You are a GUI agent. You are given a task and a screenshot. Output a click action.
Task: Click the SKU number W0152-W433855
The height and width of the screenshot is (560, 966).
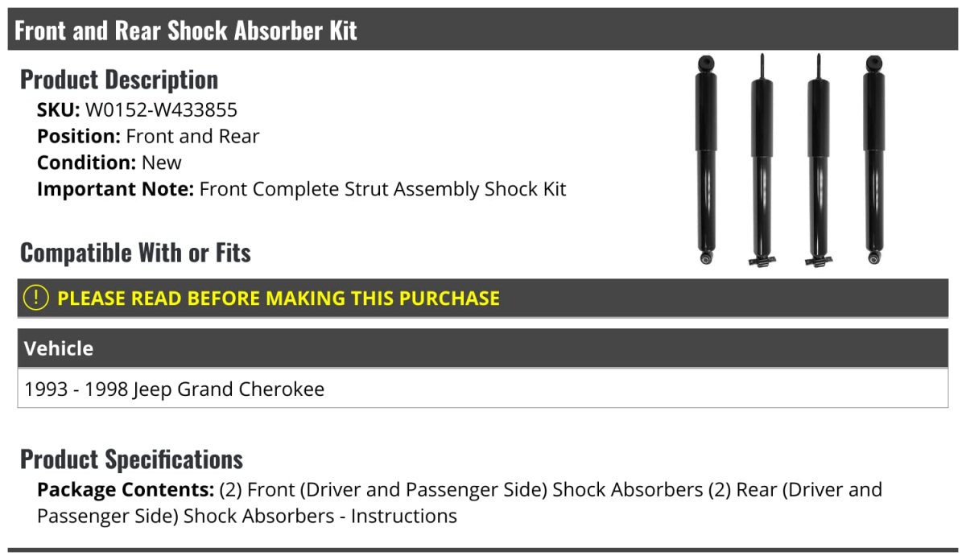pyautogui.click(x=161, y=109)
